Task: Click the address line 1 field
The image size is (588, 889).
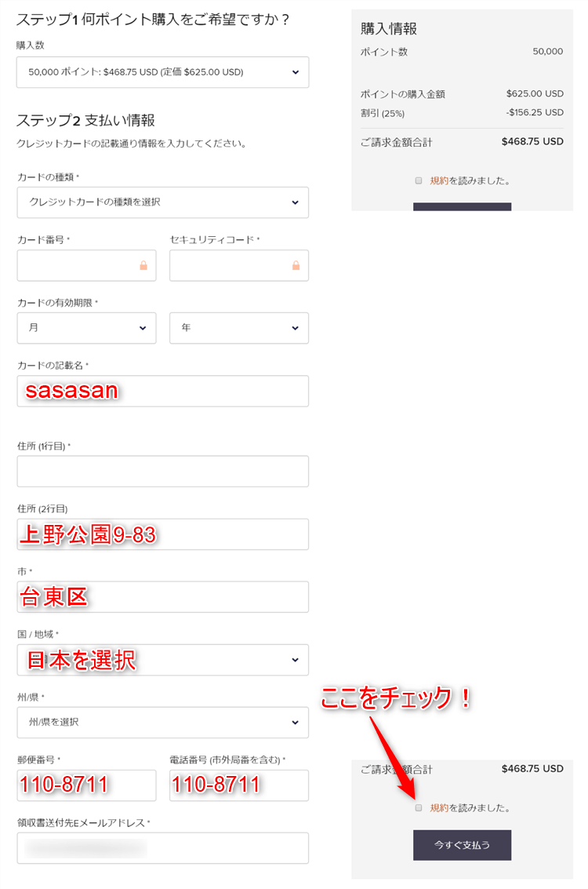Action: pyautogui.click(x=162, y=472)
